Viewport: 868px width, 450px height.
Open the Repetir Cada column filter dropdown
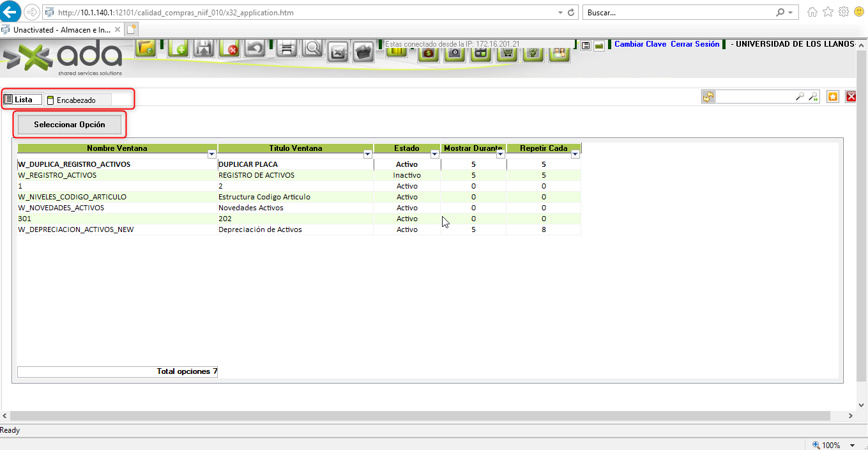575,154
